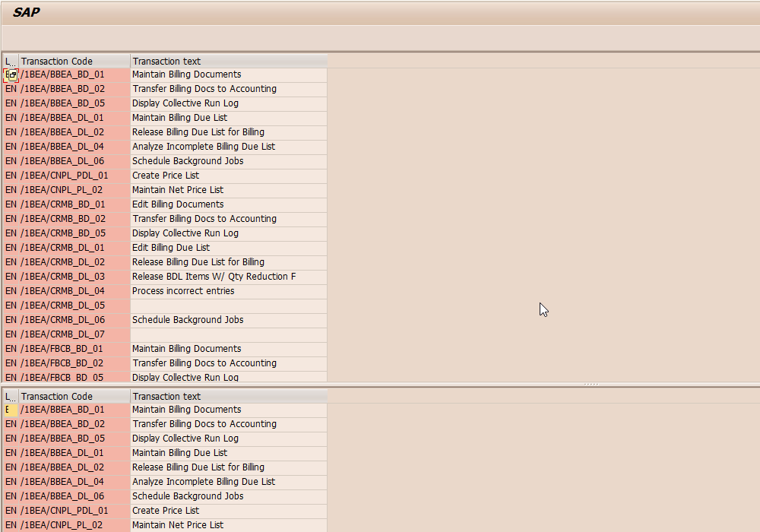Select /1BEA/BBEA_DL_06 code in upper table

tap(74, 161)
